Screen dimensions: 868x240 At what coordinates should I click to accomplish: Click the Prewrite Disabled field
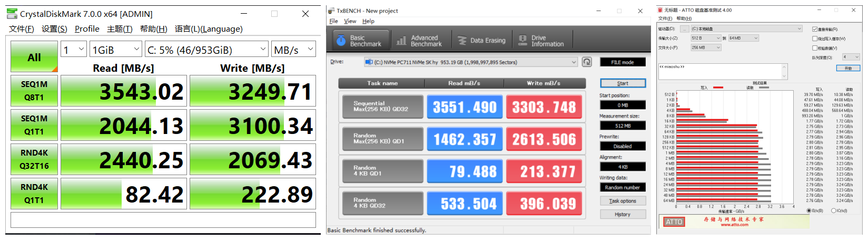point(623,146)
